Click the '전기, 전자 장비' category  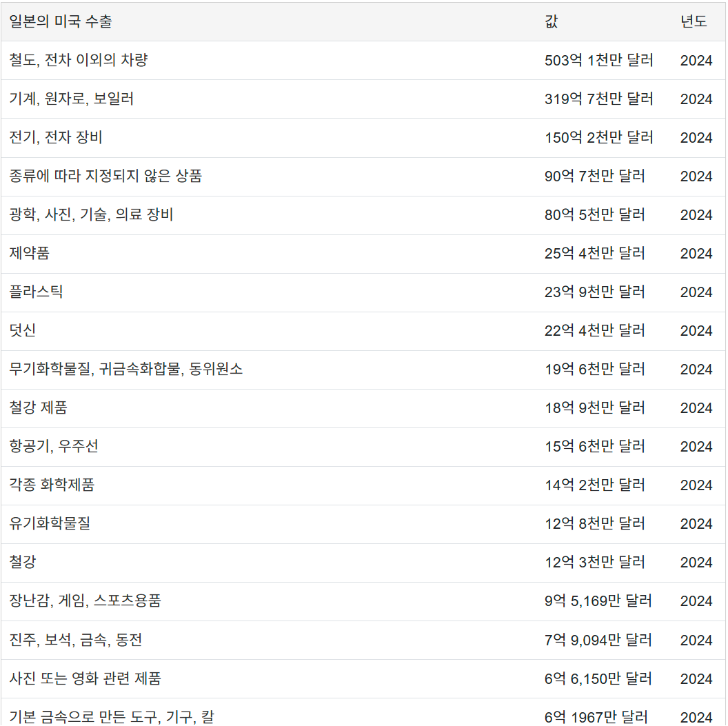coord(56,137)
